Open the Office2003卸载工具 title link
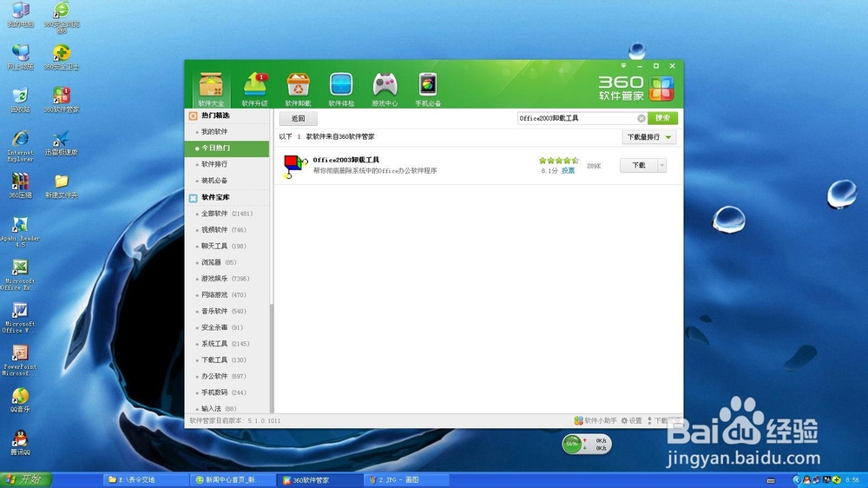 [x=346, y=160]
